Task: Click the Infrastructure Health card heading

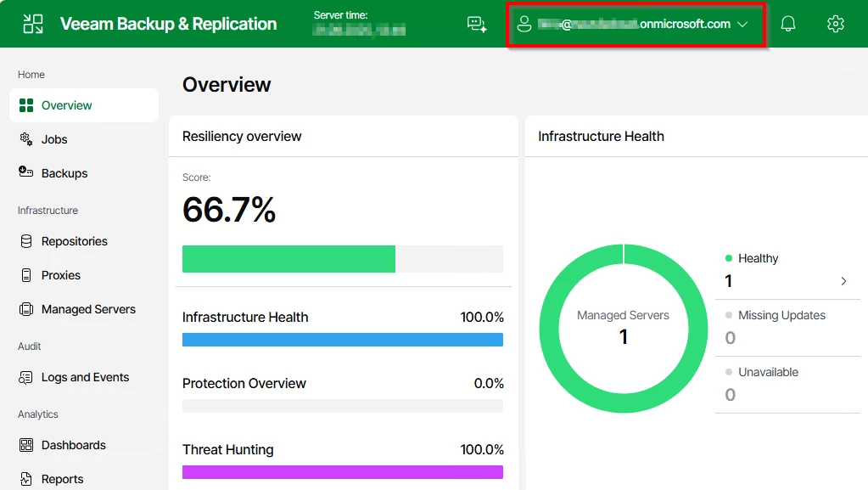Action: click(602, 137)
